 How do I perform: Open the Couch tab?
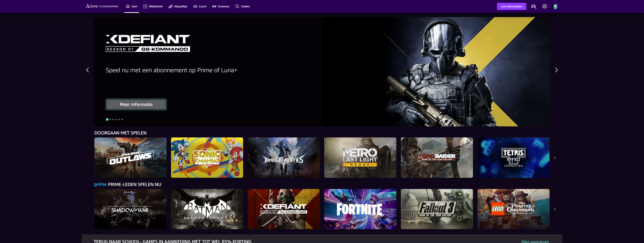click(x=200, y=6)
